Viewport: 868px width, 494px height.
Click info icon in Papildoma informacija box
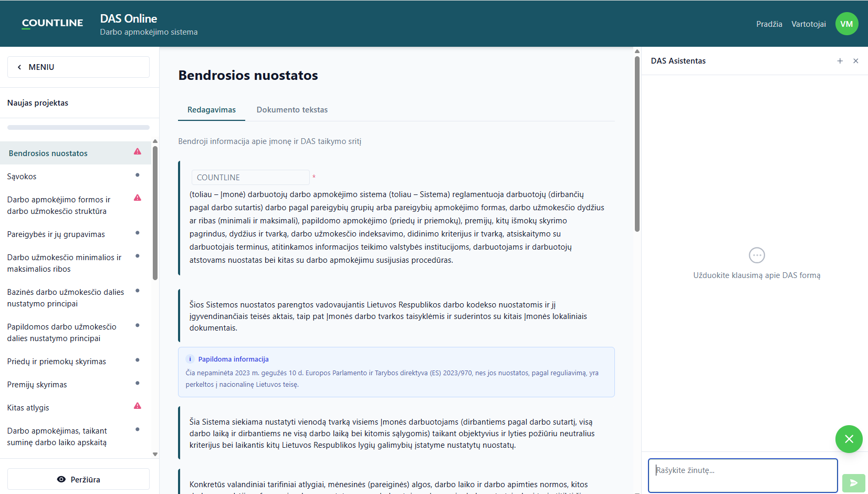point(190,359)
